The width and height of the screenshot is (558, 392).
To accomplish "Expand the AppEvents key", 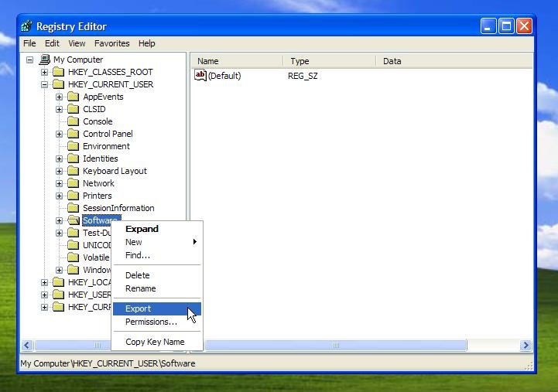I will click(59, 97).
